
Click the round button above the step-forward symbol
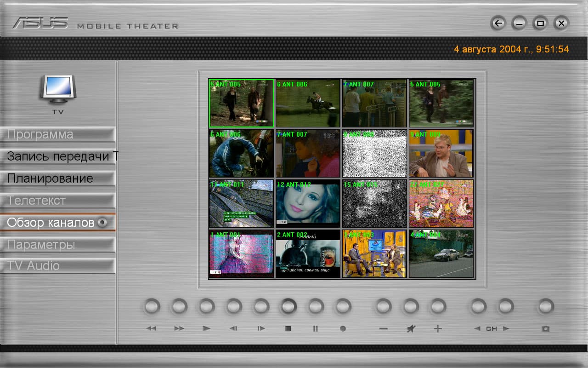[261, 306]
